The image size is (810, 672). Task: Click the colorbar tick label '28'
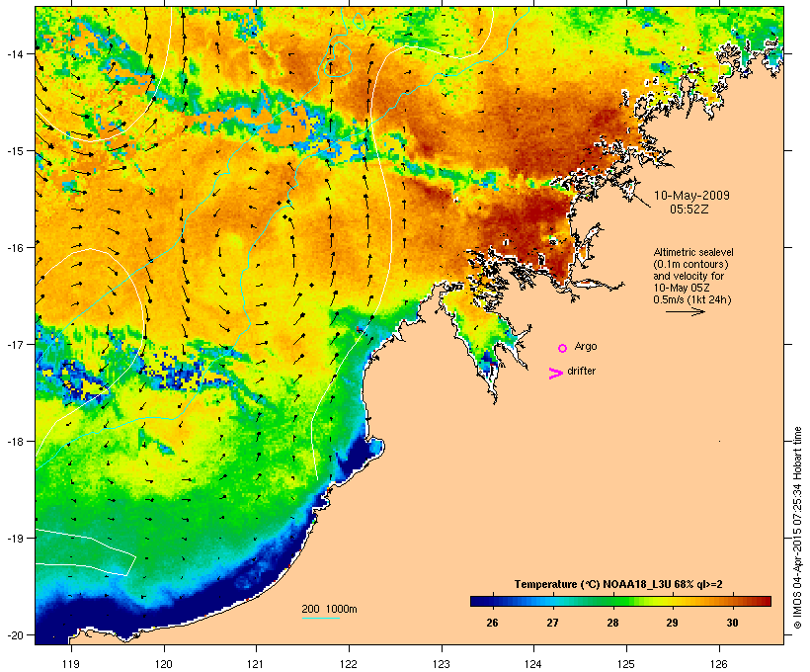(612, 623)
